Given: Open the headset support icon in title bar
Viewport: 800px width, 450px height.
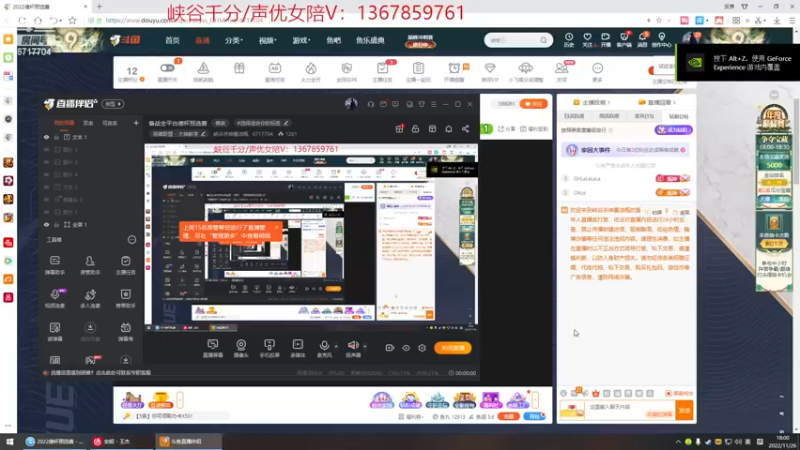Looking at the screenshot, I should click(370, 104).
